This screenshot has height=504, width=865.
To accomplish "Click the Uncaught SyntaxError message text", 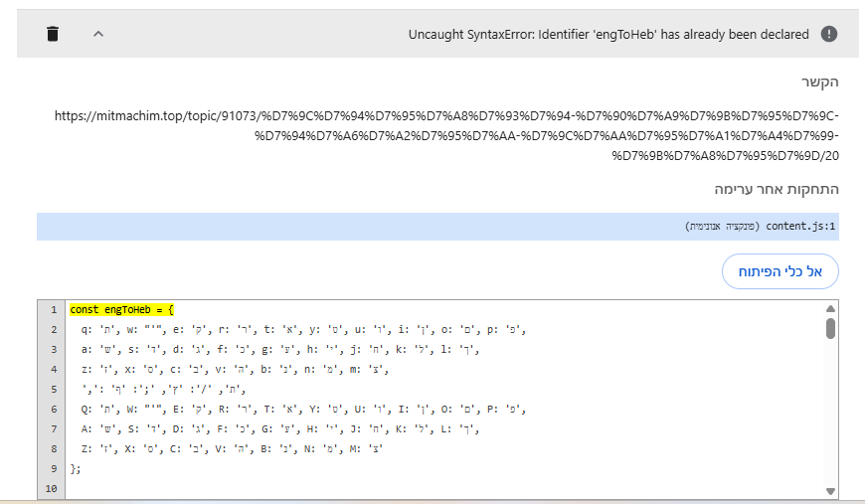I will coord(608,34).
